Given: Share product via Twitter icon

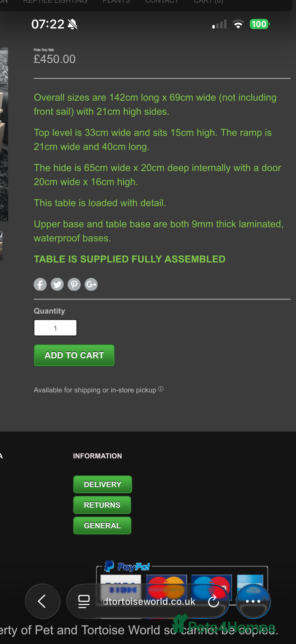Looking at the screenshot, I should [x=57, y=284].
